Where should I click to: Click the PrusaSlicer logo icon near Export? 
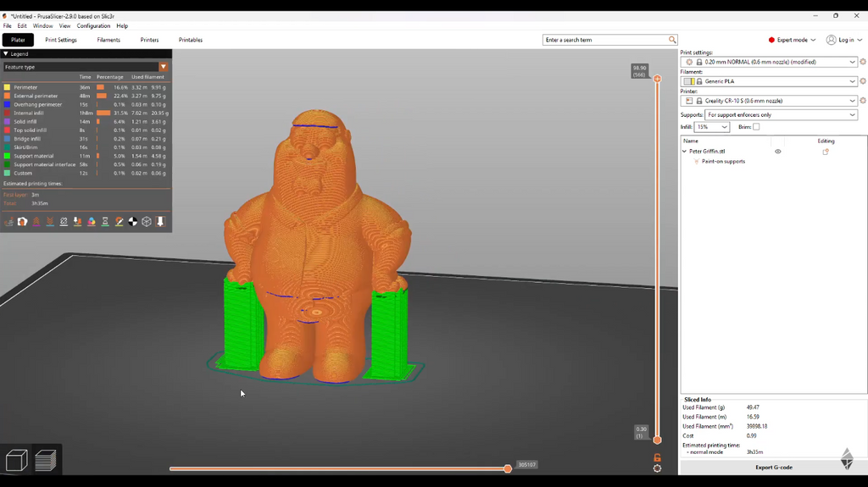coord(847,459)
